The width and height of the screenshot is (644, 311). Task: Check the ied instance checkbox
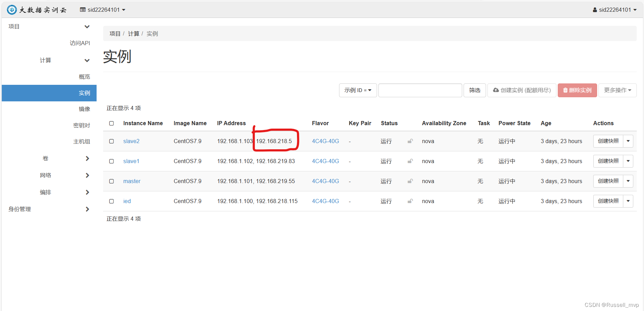pos(111,201)
